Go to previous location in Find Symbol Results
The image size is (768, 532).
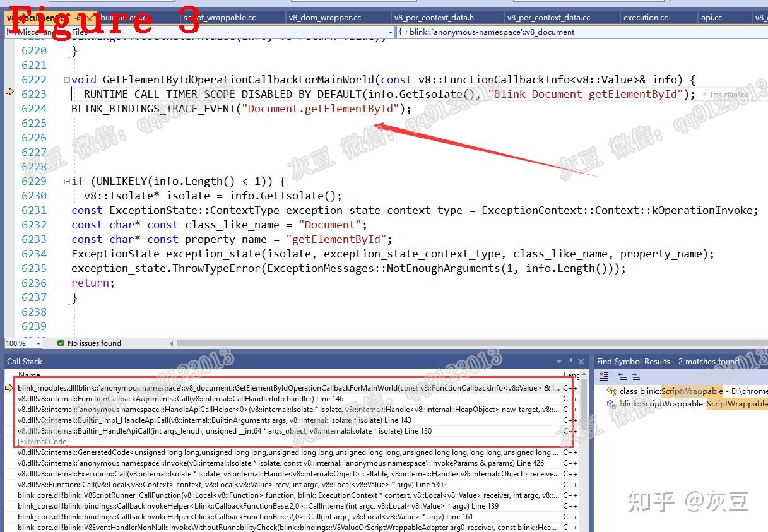point(622,377)
